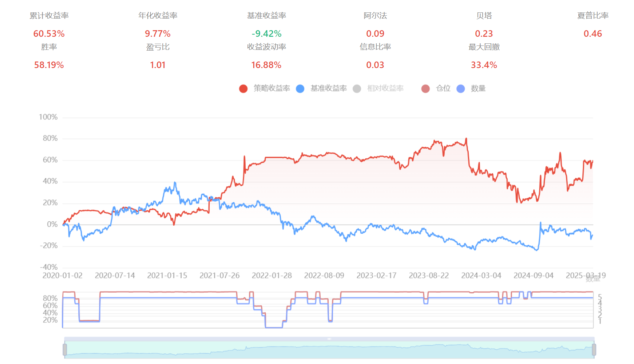
Task: Hide the 策略收益率 series via legend text
Action: point(272,88)
